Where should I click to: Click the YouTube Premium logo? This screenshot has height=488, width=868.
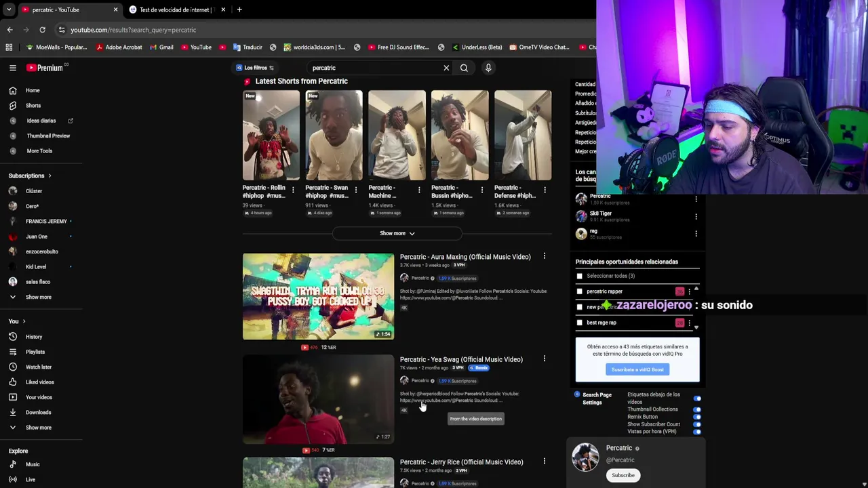tap(45, 68)
